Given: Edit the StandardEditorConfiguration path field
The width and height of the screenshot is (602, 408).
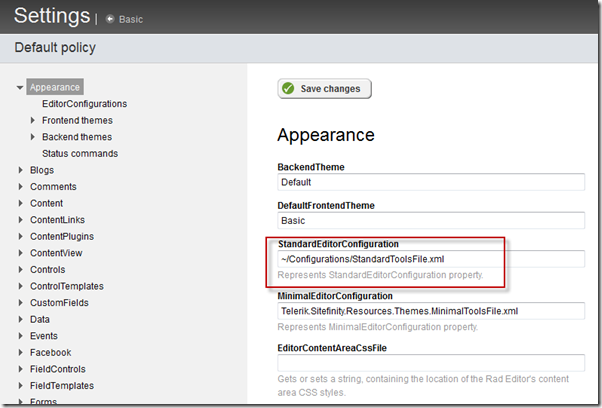Looking at the screenshot, I should (430, 258).
